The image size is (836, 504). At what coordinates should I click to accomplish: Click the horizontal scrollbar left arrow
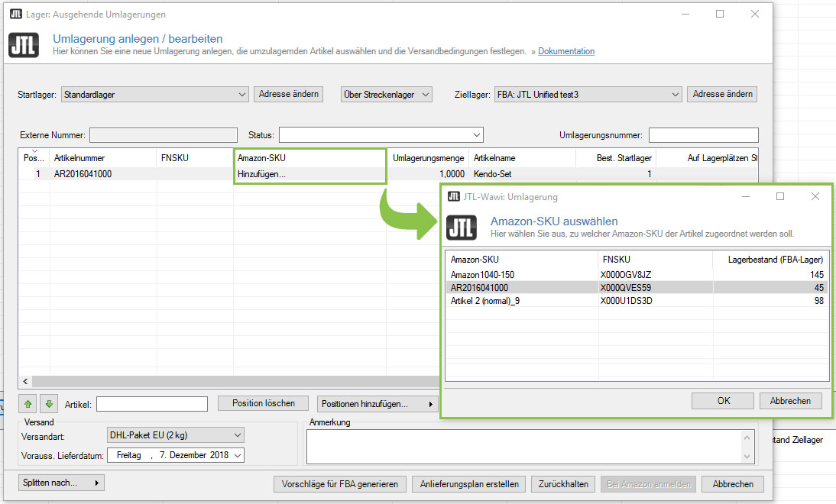[x=24, y=381]
